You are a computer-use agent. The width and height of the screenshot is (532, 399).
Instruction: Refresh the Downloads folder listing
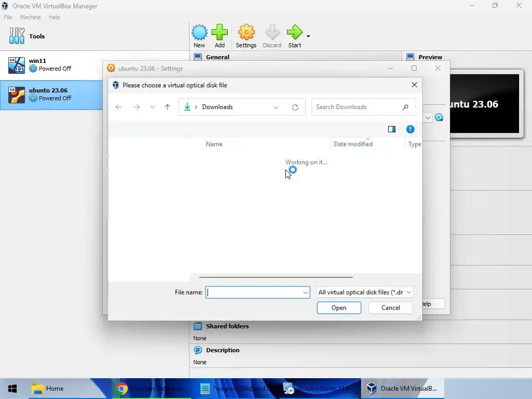295,107
